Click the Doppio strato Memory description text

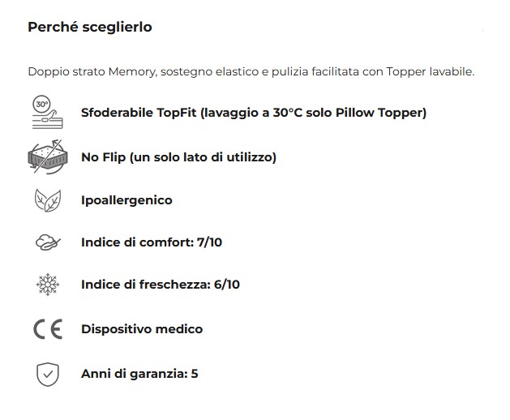pos(251,71)
